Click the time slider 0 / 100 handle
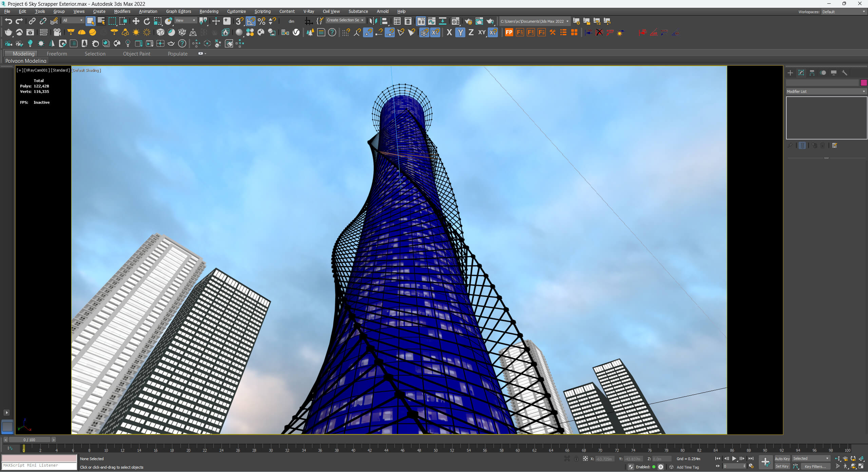The width and height of the screenshot is (868, 472). pos(30,439)
